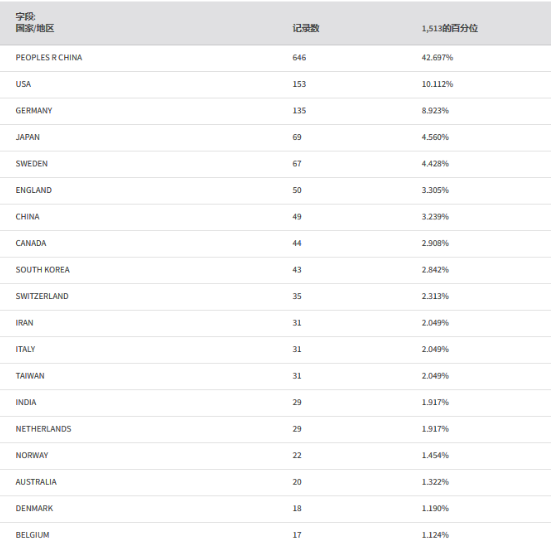Select SWITZERLAND in the list

42,296
